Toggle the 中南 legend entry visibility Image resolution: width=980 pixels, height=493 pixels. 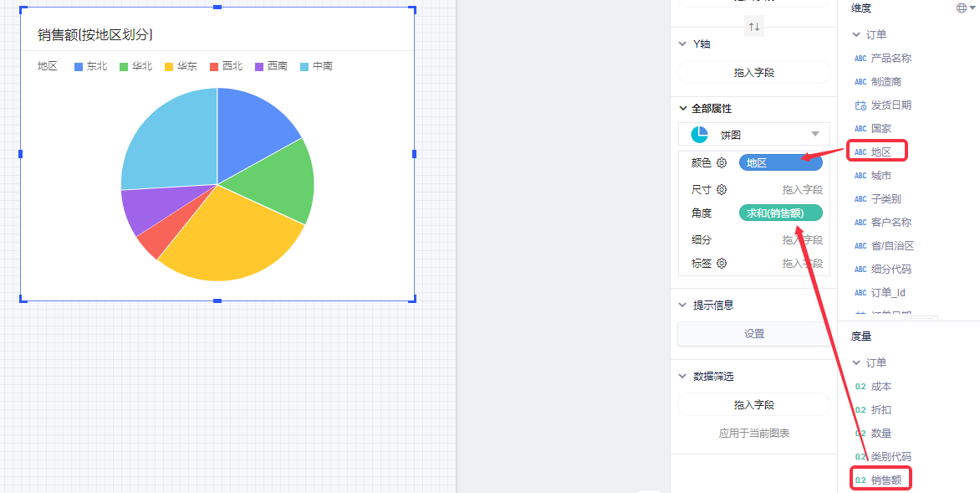point(316,66)
